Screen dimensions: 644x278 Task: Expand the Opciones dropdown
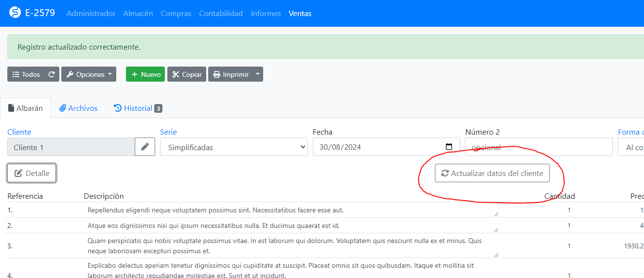pyautogui.click(x=89, y=74)
